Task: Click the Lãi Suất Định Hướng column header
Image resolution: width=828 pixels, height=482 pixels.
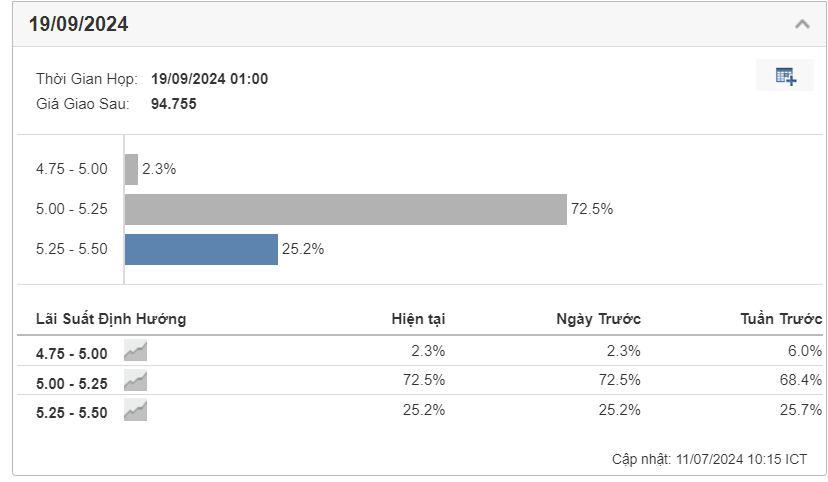Action: tap(111, 319)
